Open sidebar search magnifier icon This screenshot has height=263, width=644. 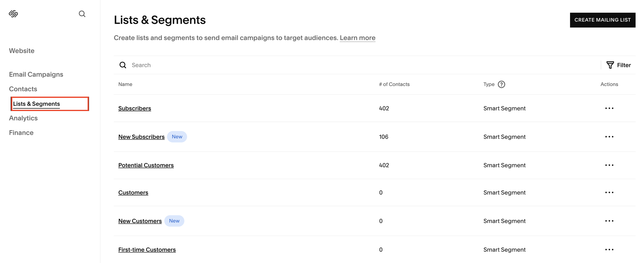tap(82, 14)
